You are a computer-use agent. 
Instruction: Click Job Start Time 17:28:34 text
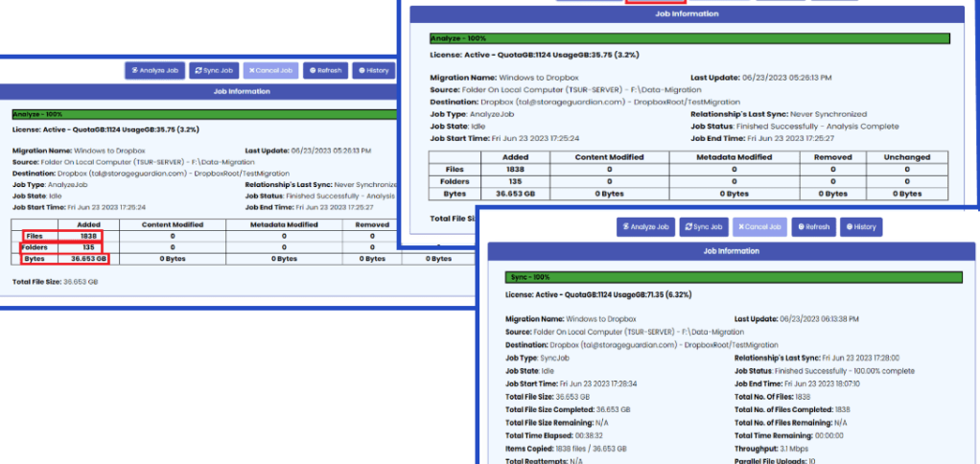[572, 384]
